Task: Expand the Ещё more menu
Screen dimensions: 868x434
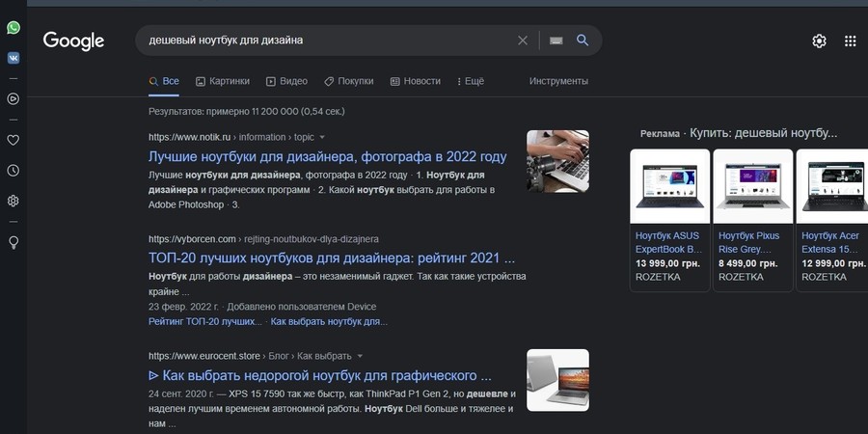Action: coord(470,81)
